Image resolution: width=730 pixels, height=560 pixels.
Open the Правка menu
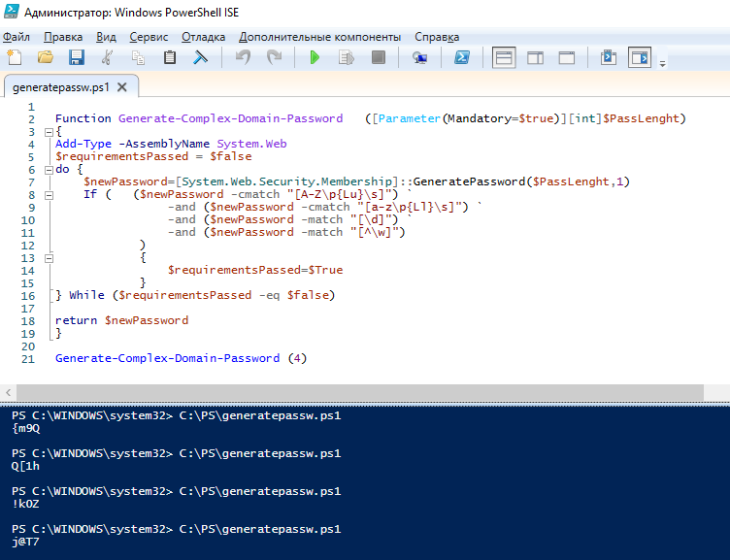pos(63,37)
